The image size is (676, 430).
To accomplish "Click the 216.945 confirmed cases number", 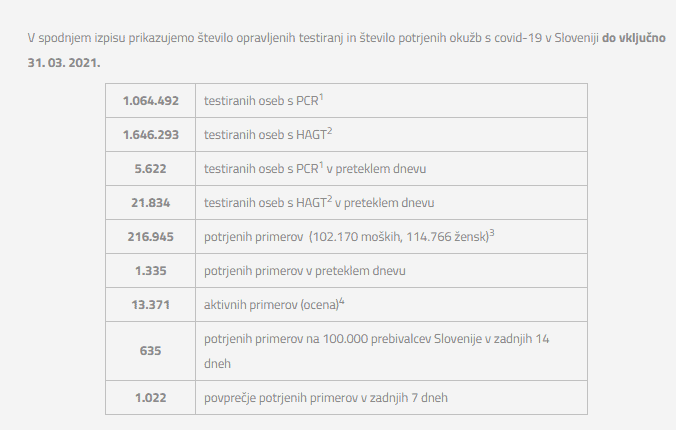I will point(150,237).
